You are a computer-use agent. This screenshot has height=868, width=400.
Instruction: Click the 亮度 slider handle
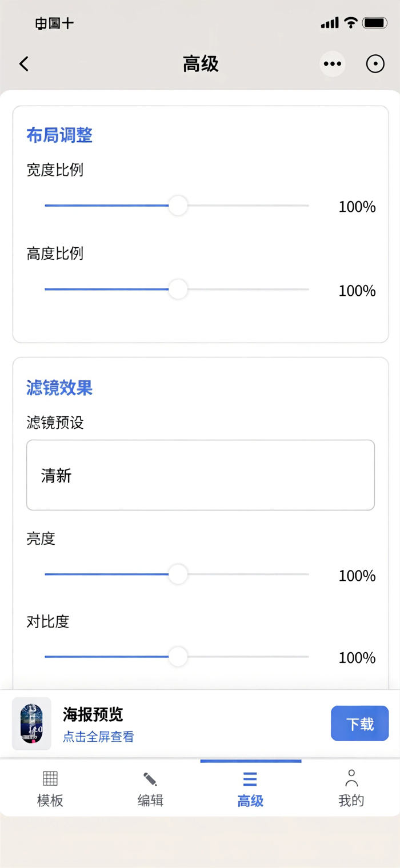pyautogui.click(x=178, y=574)
